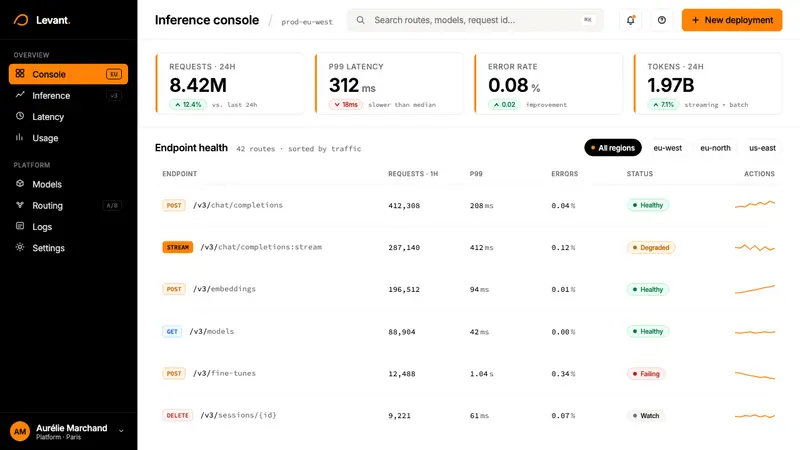Open the Models sidebar item
Image resolution: width=800 pixels, height=450 pixels.
68,184
